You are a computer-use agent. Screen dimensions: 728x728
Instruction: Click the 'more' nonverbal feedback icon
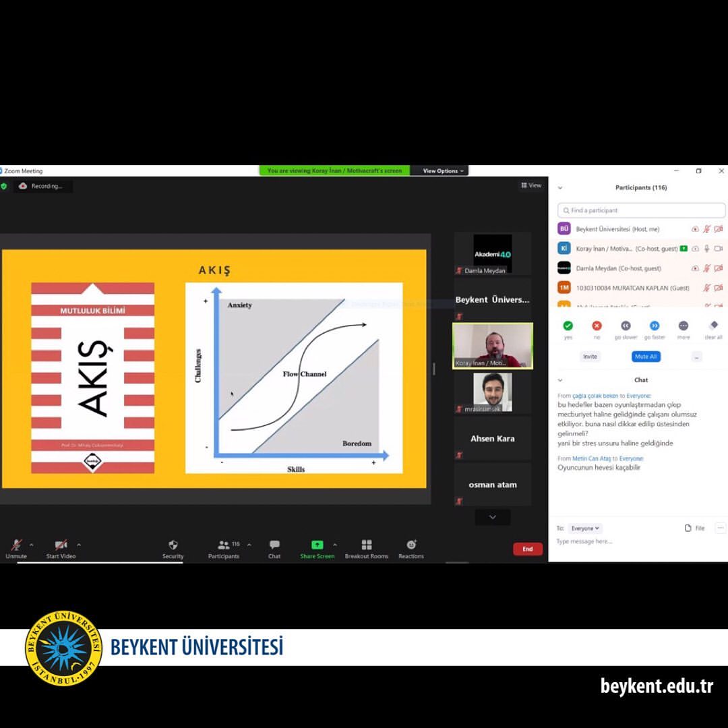tap(683, 326)
